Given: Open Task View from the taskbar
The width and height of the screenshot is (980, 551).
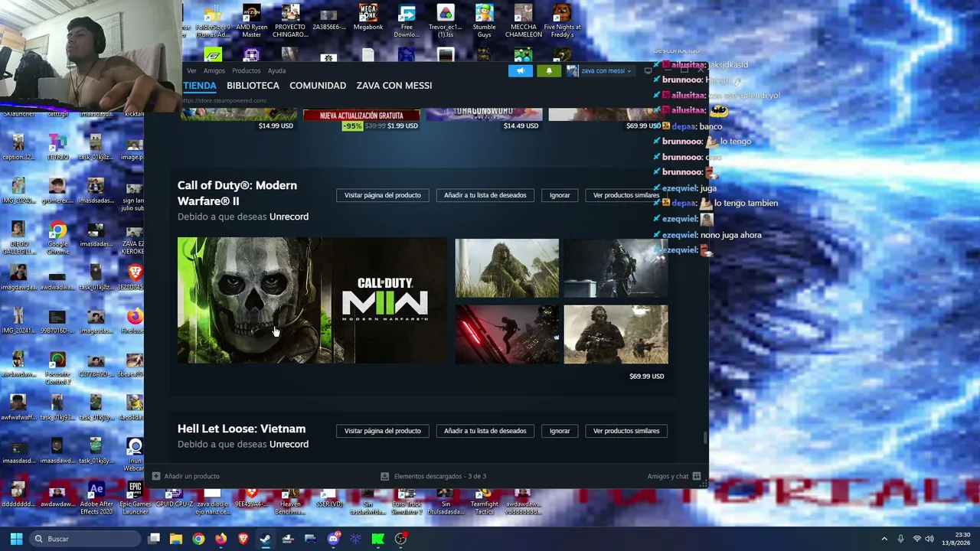Looking at the screenshot, I should (x=154, y=539).
